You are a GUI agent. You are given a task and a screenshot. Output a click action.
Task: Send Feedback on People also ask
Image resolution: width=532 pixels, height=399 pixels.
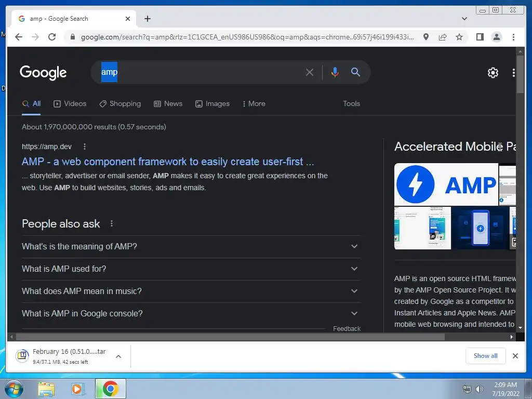pos(347,329)
